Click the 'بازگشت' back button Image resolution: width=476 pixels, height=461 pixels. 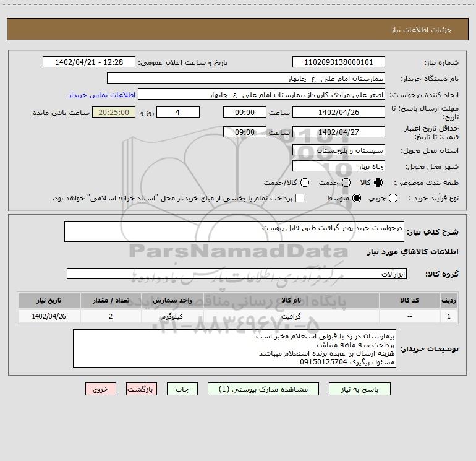point(142,389)
